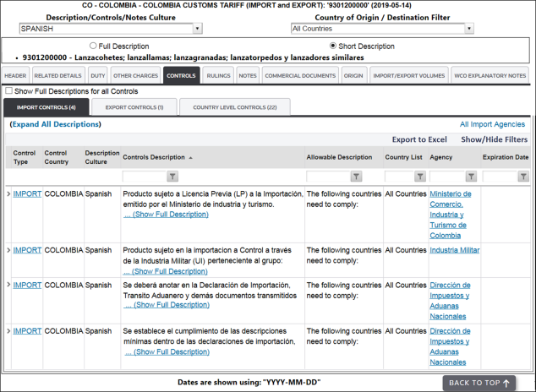The image size is (536, 392).
Task: Click All Import Agencies link
Action: tap(492, 124)
